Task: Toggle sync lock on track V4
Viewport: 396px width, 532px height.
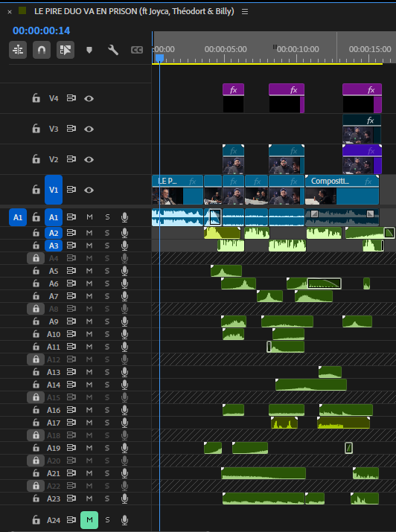Action: 71,98
